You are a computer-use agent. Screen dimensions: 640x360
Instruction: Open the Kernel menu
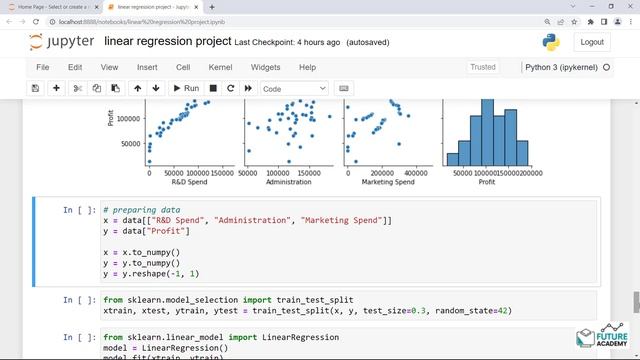tap(220, 67)
